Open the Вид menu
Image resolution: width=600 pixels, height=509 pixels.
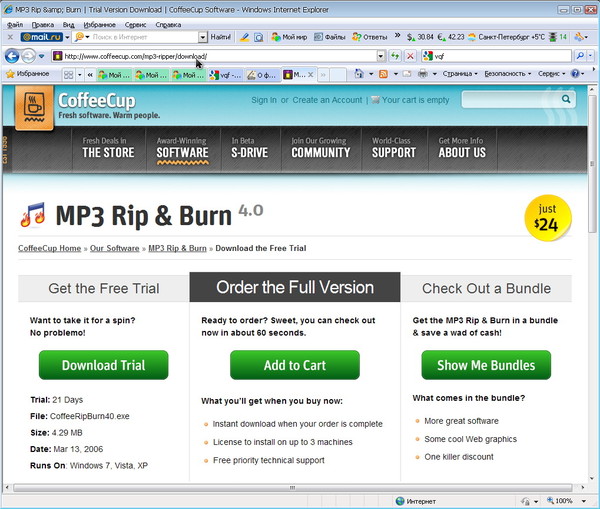point(68,24)
